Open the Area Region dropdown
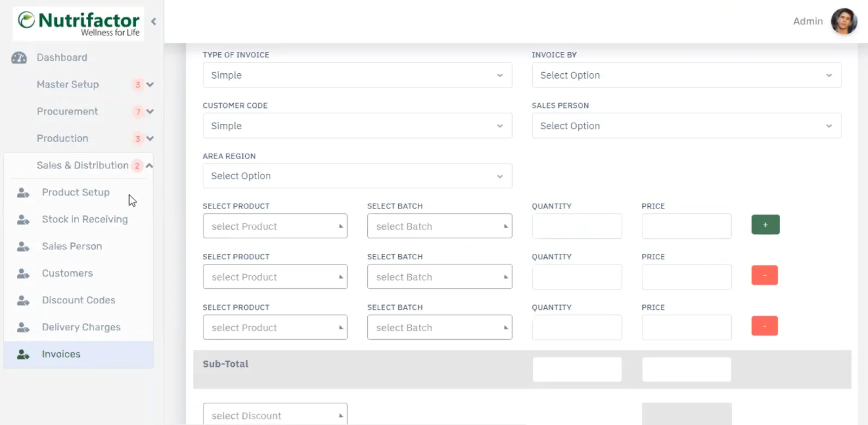868x425 pixels. click(x=357, y=176)
